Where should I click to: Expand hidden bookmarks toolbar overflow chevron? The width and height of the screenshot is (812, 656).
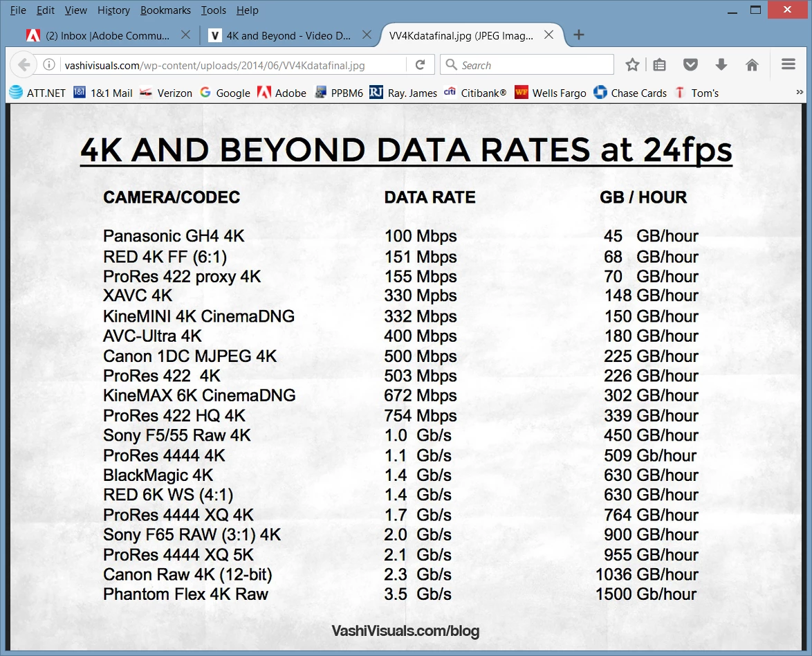pyautogui.click(x=800, y=92)
